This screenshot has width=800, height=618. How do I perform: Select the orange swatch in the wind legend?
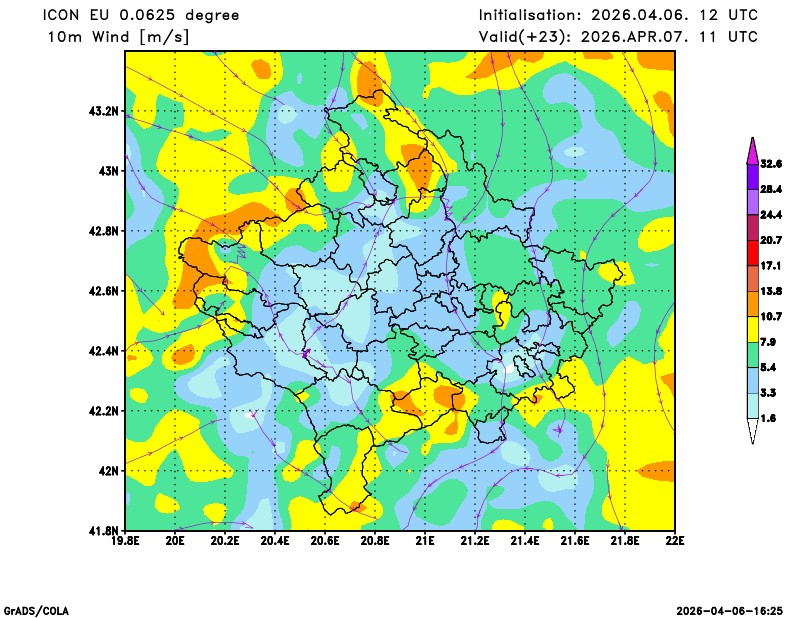click(x=751, y=303)
